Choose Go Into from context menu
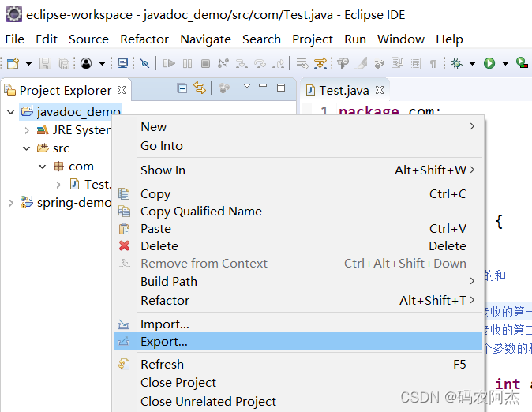532x412 pixels. tap(298, 145)
